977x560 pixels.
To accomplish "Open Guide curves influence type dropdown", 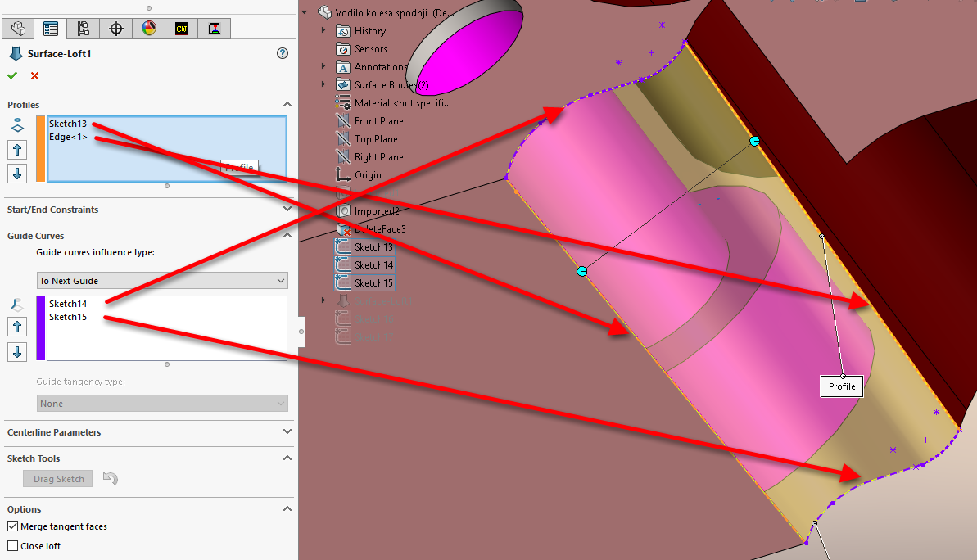I will (x=162, y=281).
